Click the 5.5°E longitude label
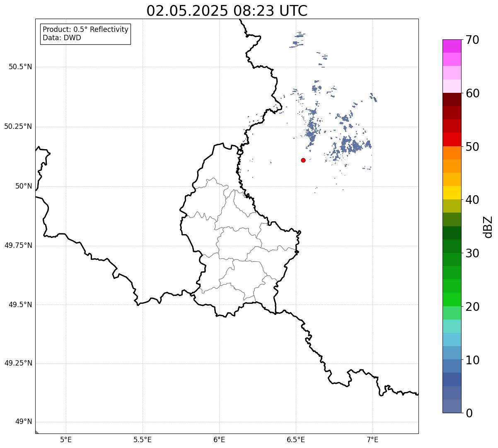 pyautogui.click(x=143, y=439)
